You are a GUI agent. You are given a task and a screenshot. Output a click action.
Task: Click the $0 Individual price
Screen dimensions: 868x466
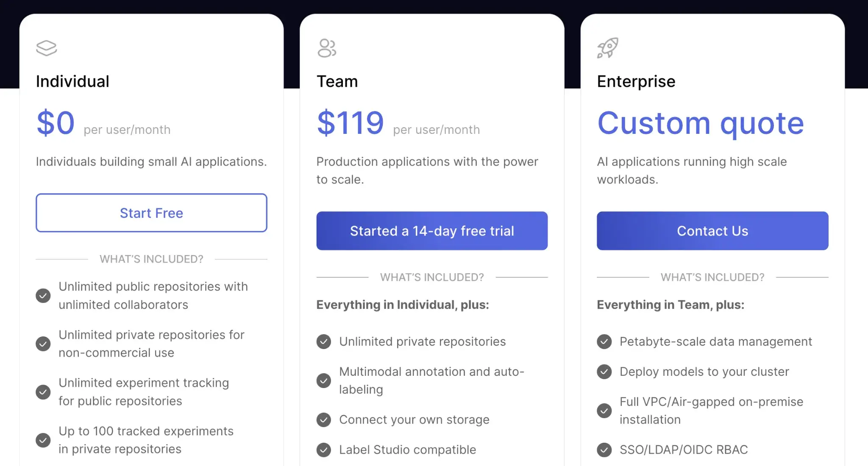pyautogui.click(x=56, y=123)
